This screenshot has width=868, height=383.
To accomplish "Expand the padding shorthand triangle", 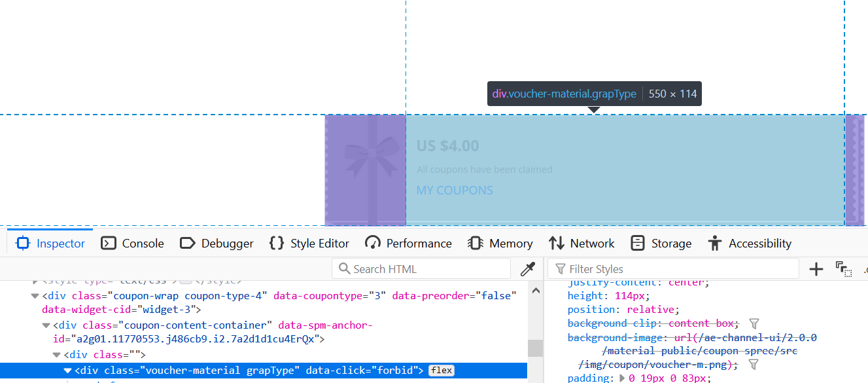I will pos(622,378).
